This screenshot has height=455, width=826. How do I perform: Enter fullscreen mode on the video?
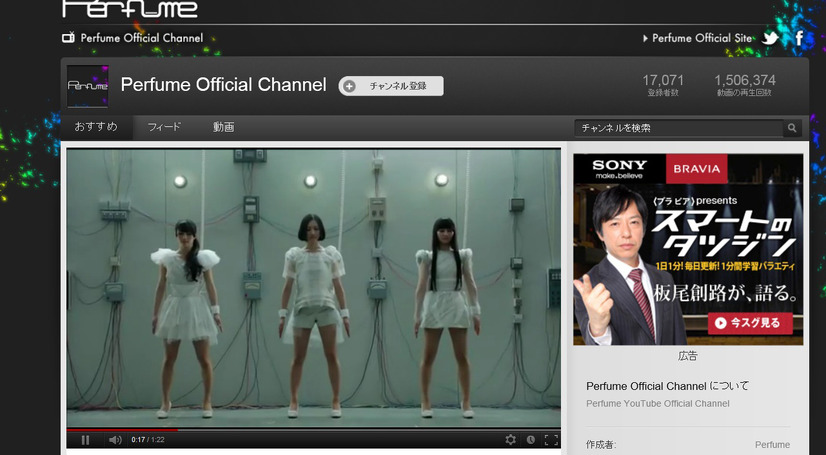[551, 440]
